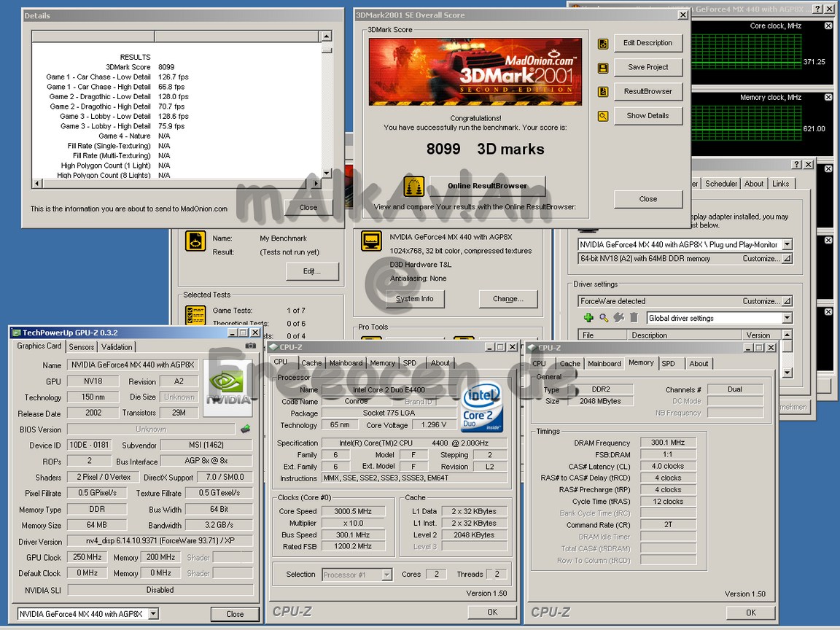This screenshot has height=630, width=840.
Task: Click the File column header in driver list
Action: coord(602,335)
